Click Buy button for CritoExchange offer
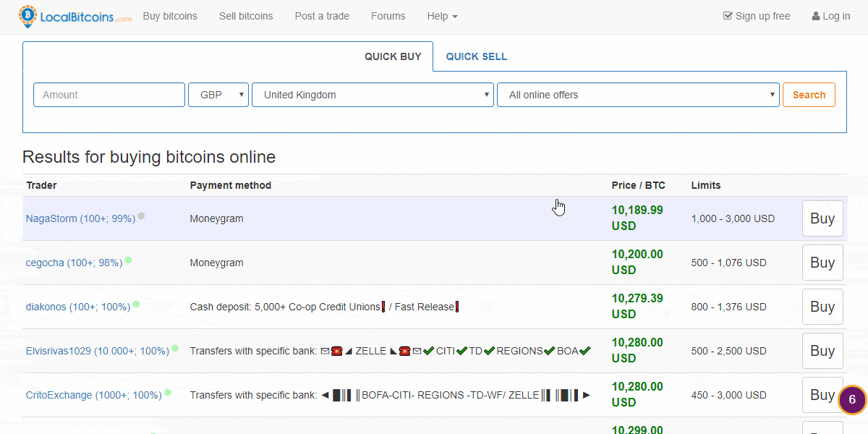 tap(822, 395)
